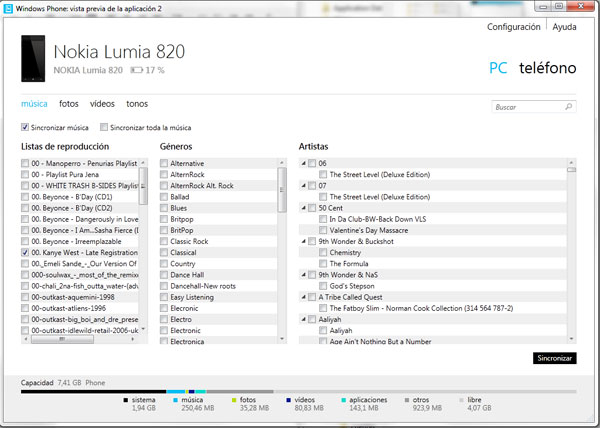The image size is (600, 428).
Task: Click the gray otros capacity segment
Action: (x=240, y=392)
